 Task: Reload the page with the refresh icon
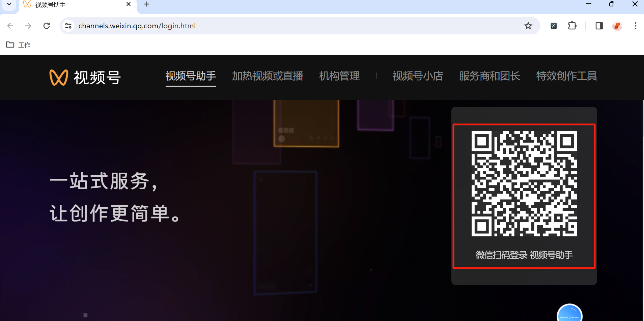pyautogui.click(x=47, y=26)
